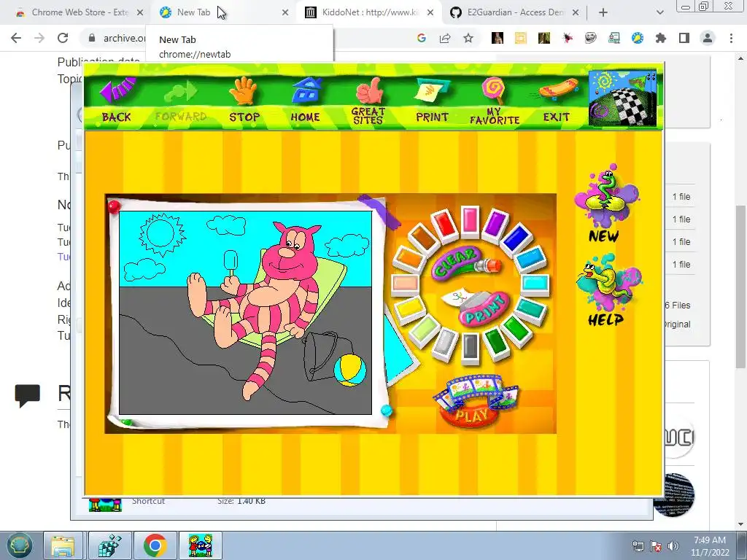Viewport: 747px width, 560px height.
Task: Open Chrome profile avatar
Action: point(708,38)
